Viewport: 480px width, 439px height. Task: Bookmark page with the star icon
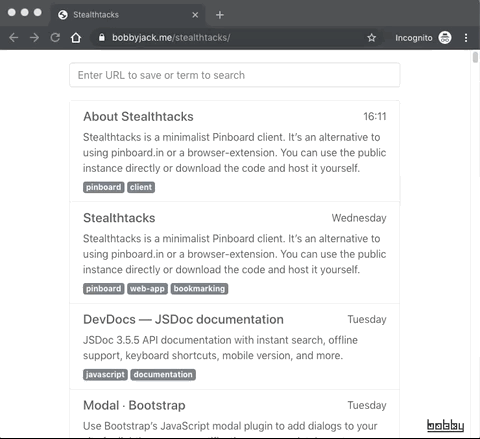371,38
